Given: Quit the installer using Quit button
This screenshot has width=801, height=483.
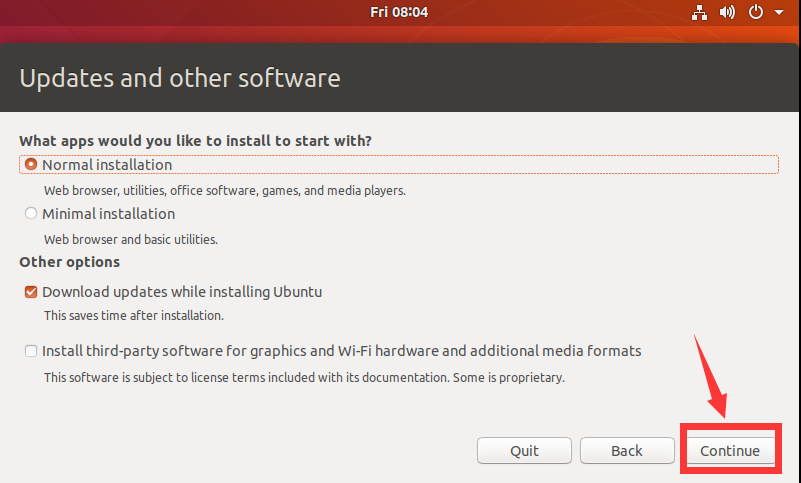Looking at the screenshot, I should coord(524,451).
